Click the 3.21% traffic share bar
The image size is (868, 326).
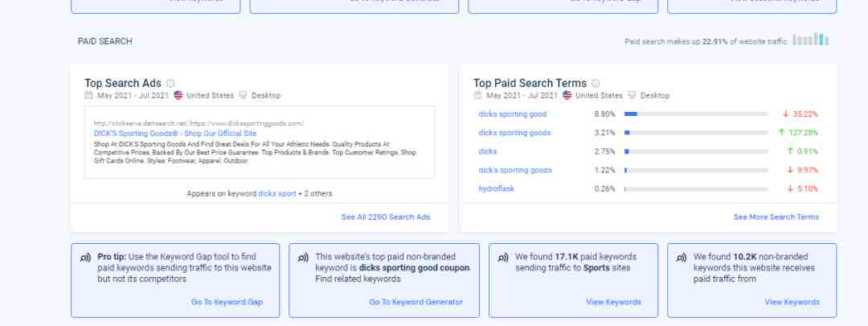696,133
